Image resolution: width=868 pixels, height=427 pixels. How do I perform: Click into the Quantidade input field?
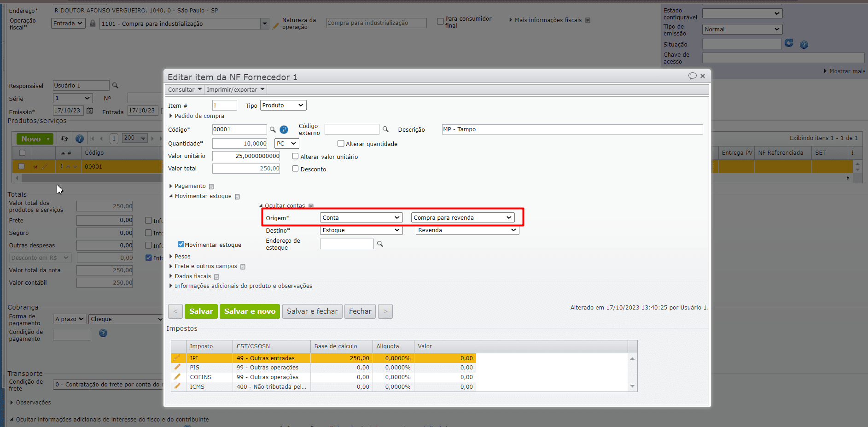coord(240,144)
